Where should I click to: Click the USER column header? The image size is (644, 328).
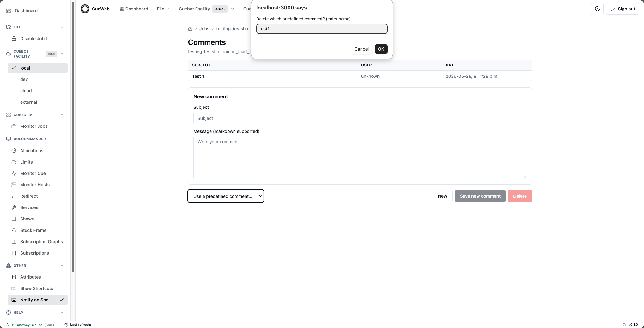(366, 65)
